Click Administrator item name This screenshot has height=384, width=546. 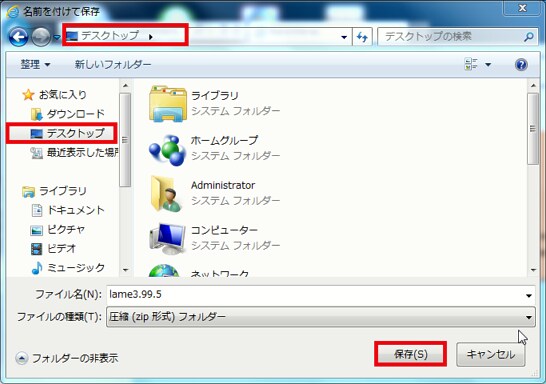(x=223, y=185)
